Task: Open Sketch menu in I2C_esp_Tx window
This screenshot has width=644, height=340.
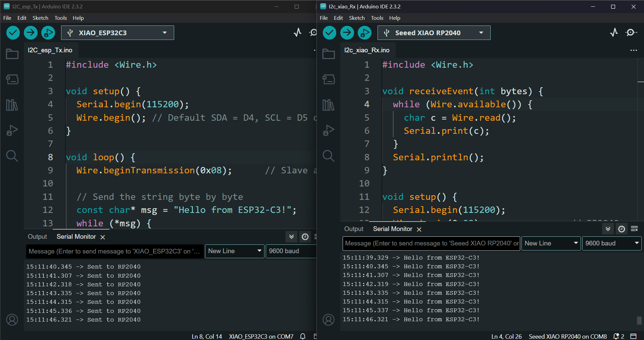Action: 40,18
